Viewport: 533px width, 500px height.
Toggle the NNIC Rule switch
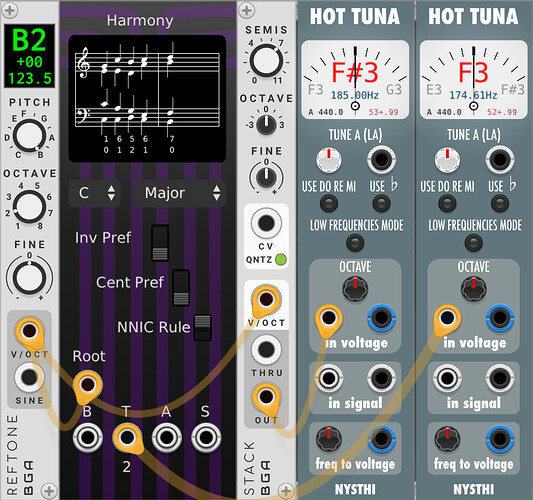click(x=203, y=327)
